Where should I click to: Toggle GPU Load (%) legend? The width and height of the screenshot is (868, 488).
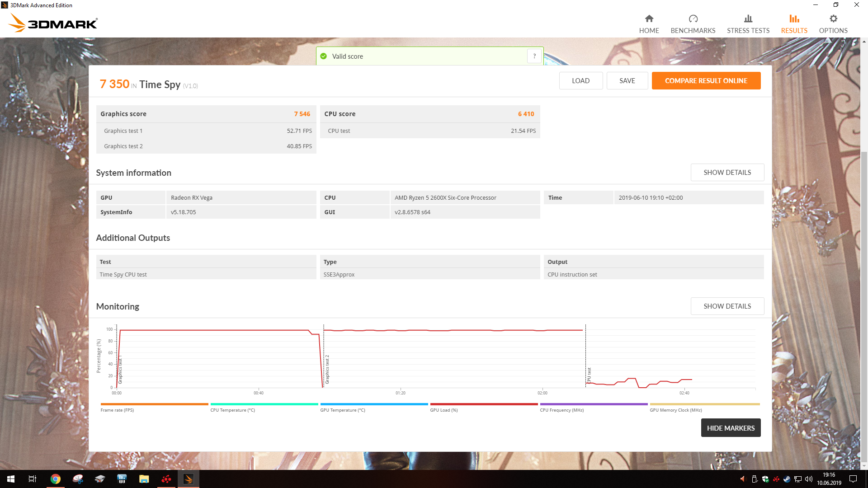click(443, 410)
